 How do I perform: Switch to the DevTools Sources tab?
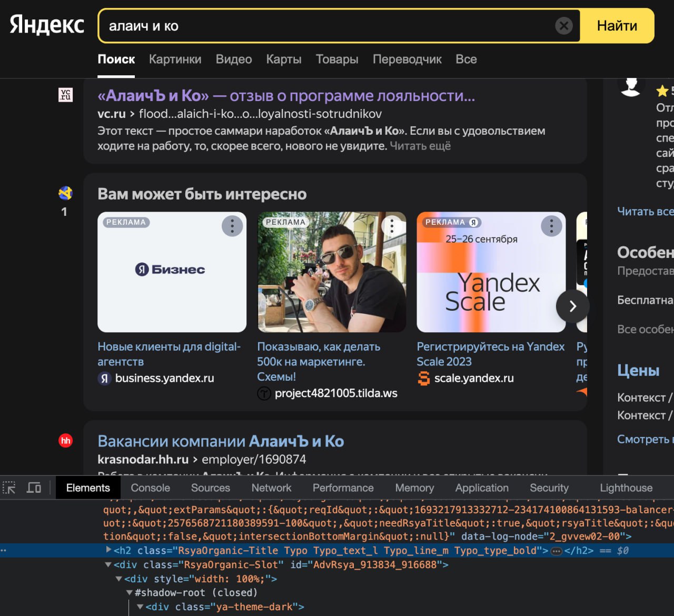[210, 488]
